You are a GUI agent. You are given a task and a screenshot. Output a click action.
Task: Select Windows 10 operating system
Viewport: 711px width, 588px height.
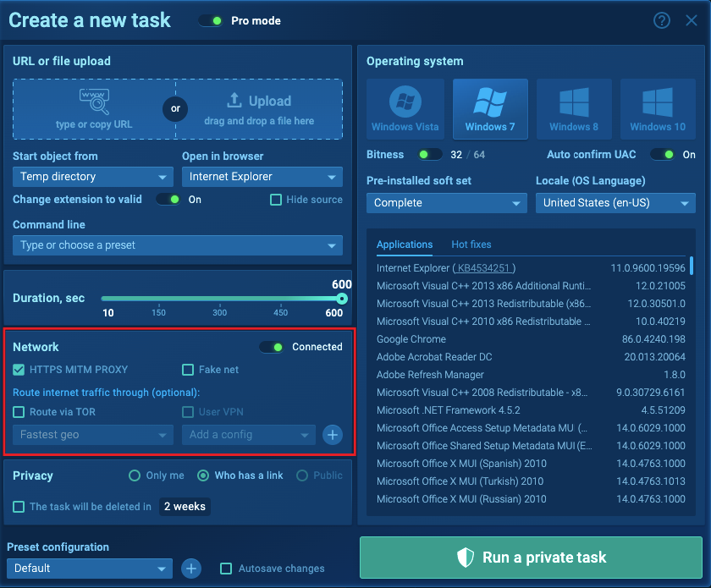(x=658, y=109)
